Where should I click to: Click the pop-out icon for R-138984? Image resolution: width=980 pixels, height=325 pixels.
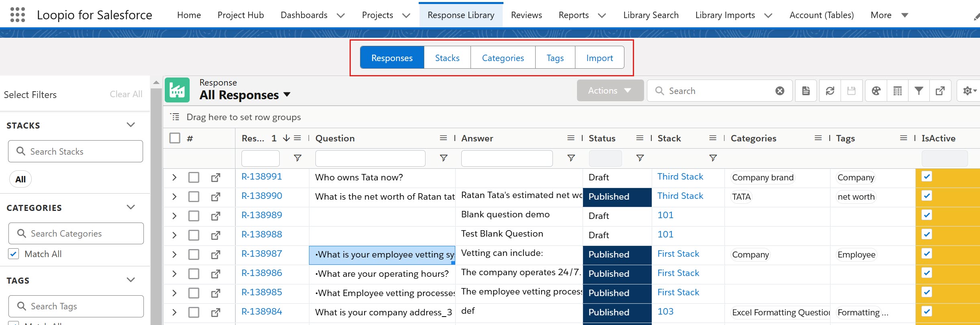[216, 313]
